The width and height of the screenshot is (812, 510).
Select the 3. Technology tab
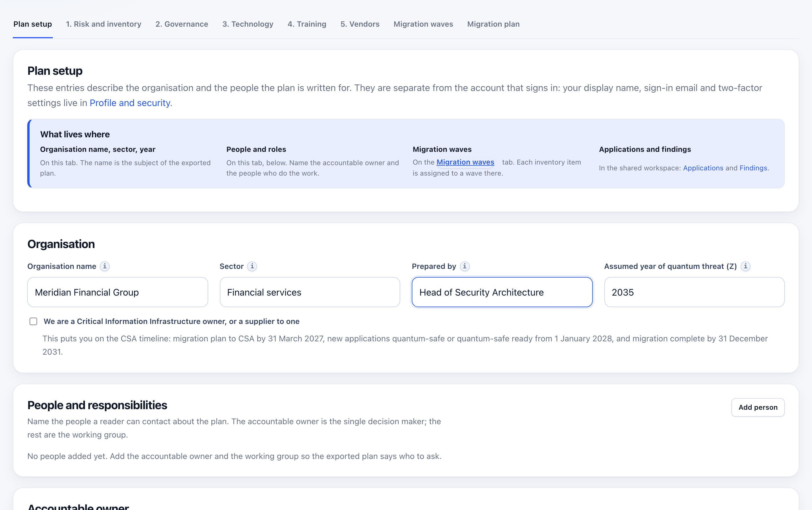coord(248,24)
